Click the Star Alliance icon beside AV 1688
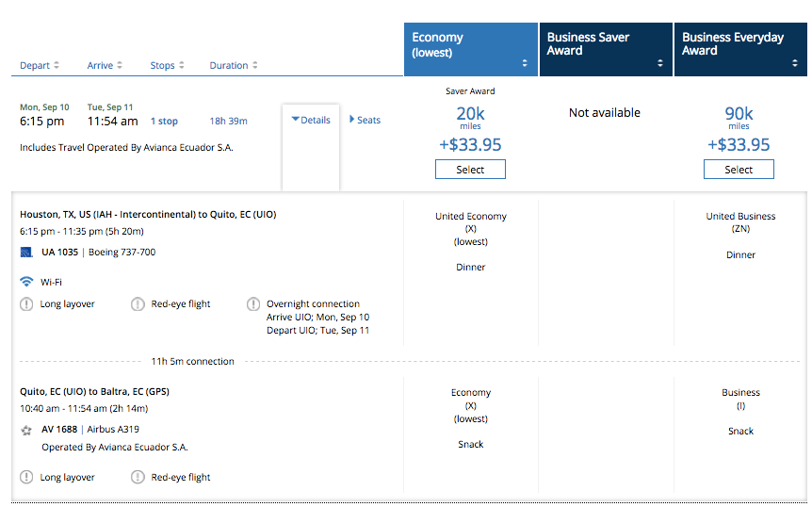The image size is (812, 507). [26, 430]
